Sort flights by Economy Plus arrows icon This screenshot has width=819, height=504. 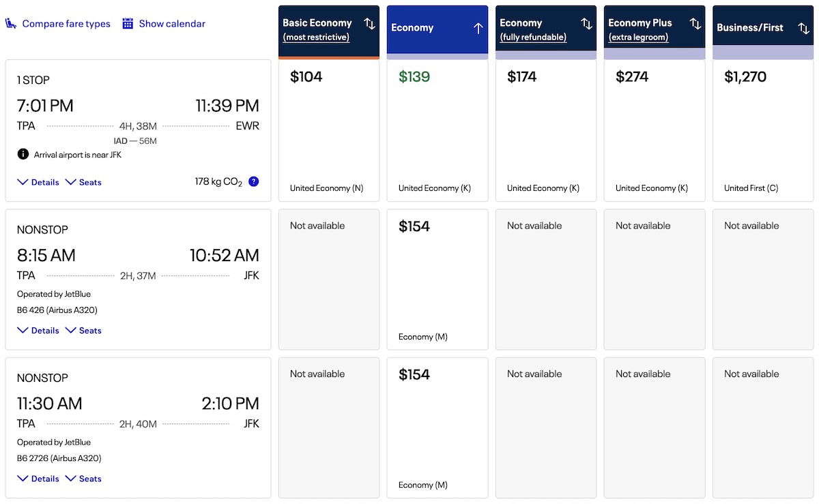(695, 24)
